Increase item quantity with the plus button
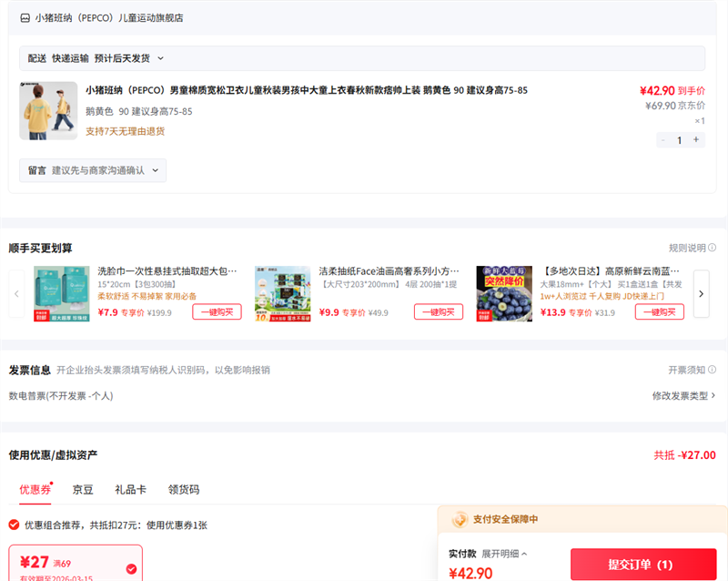The width and height of the screenshot is (728, 581). tap(696, 140)
